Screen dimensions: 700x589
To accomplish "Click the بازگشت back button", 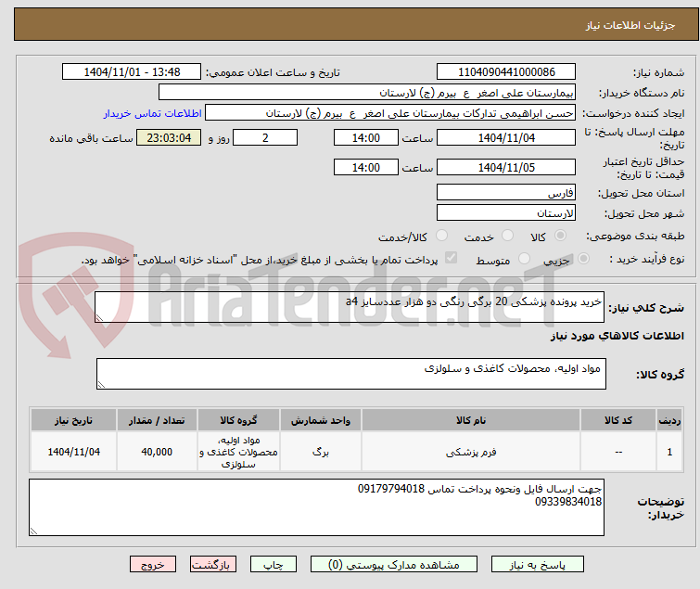I will pyautogui.click(x=212, y=564).
